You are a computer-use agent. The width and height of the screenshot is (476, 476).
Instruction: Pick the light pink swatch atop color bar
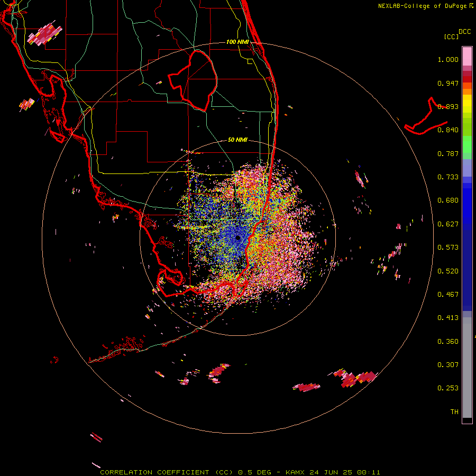467,57
